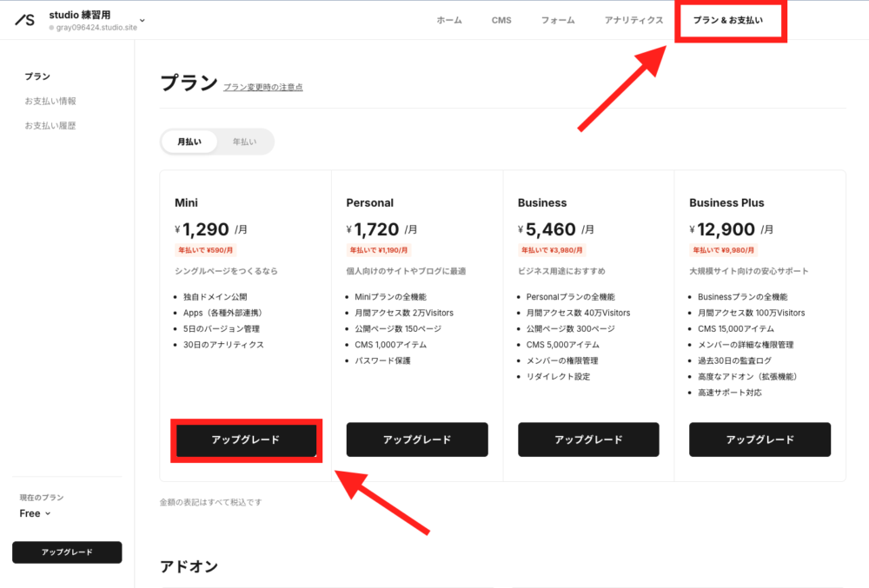Screen dimensions: 869x588
Task: Open お支払い履歴 in the sidebar
Action: [50, 126]
